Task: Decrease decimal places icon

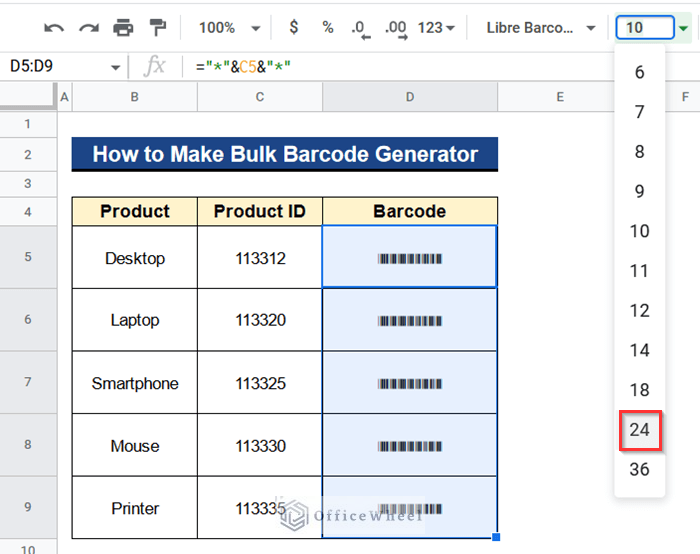Action: pos(360,29)
